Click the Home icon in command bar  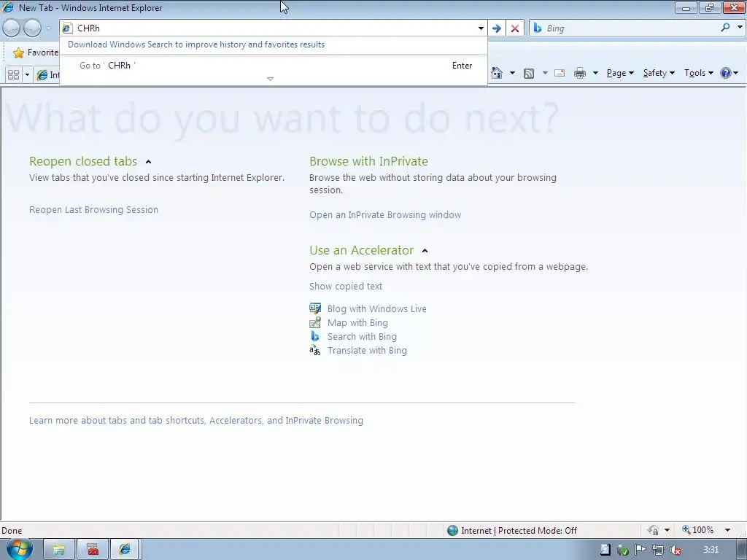[496, 73]
